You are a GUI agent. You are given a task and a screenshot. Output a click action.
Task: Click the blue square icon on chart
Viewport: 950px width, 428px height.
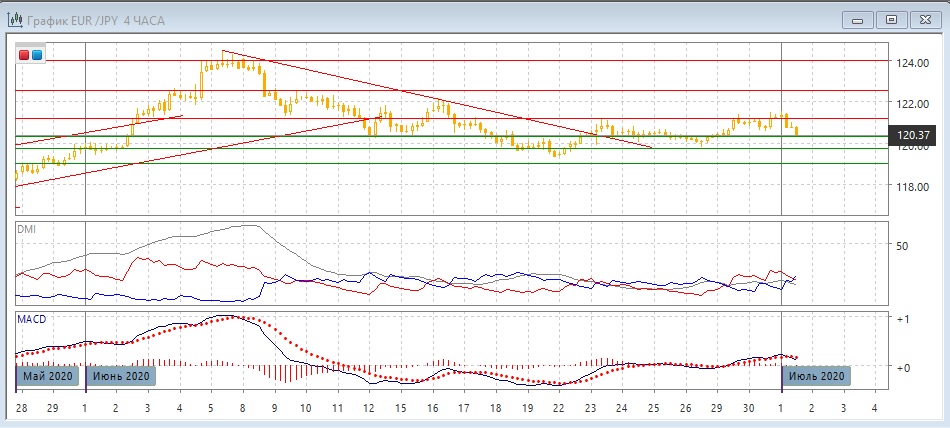(x=37, y=55)
